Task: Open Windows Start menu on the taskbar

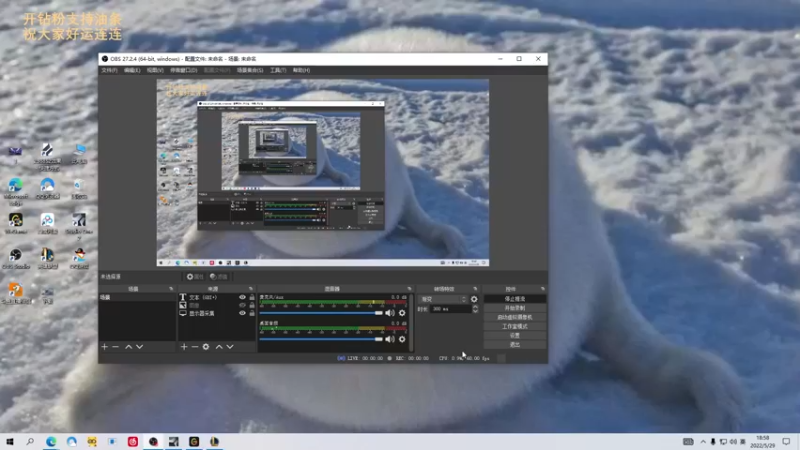Action: pos(10,441)
